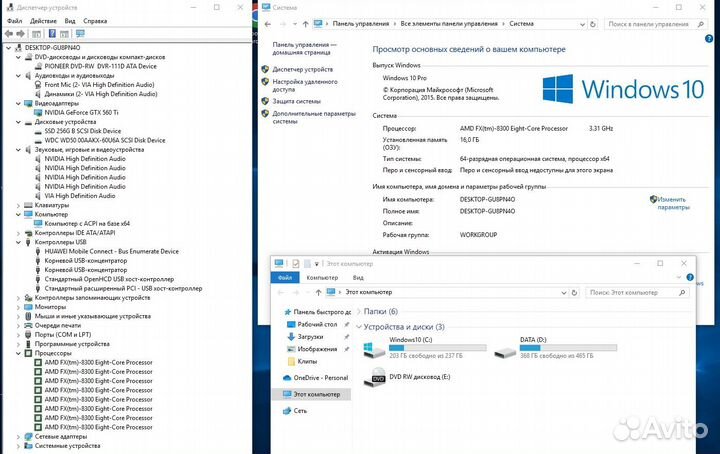Click the Поиск: Этот компьютер search field
The height and width of the screenshot is (454, 720).
pyautogui.click(x=637, y=292)
